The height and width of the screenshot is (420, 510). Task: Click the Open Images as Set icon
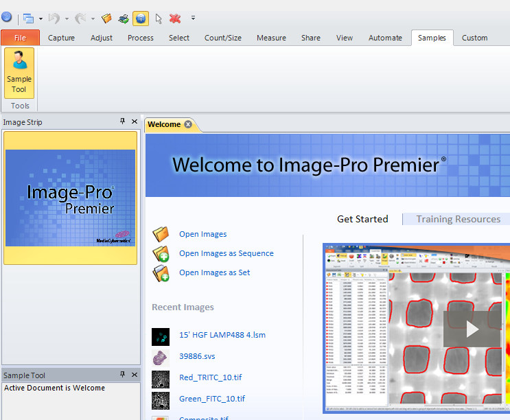(161, 273)
